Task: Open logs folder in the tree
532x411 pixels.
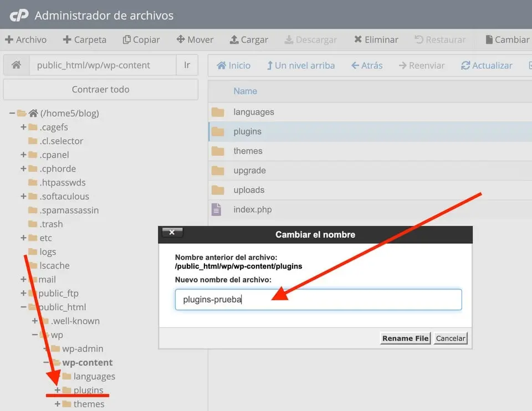Action: [x=48, y=251]
